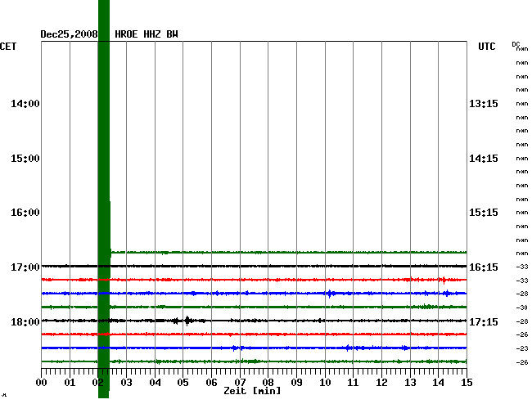Click minute tick label "07"
The height and width of the screenshot is (404, 532).
pyautogui.click(x=240, y=383)
